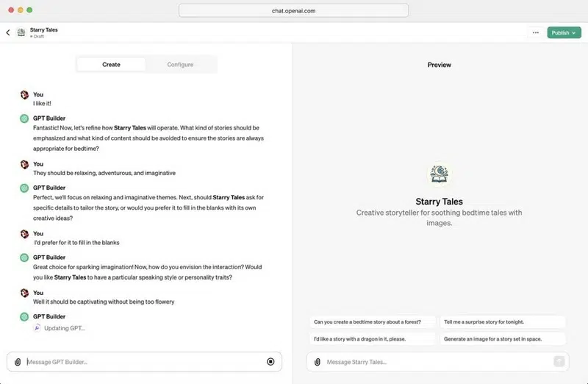The width and height of the screenshot is (588, 384).
Task: Switch to the Configure tab
Action: coord(180,65)
